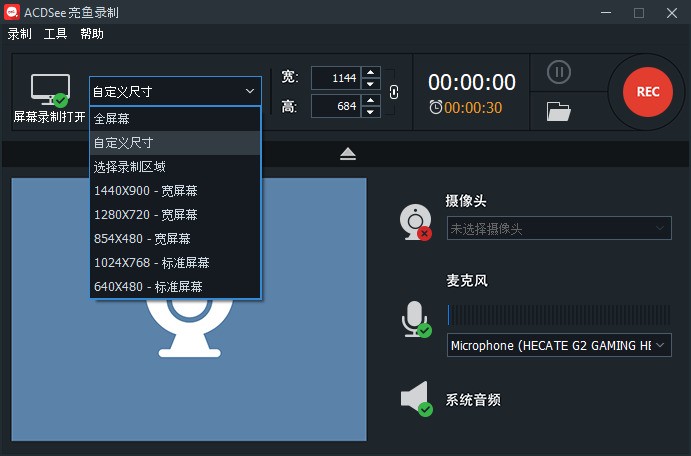Close the ACDSee window

(672, 13)
